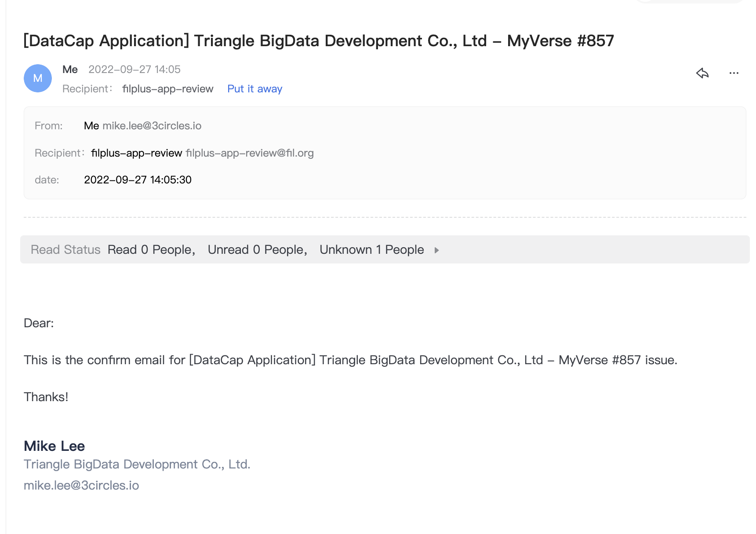This screenshot has height=534, width=756.
Task: Click the confirm email body sentence
Action: (350, 360)
